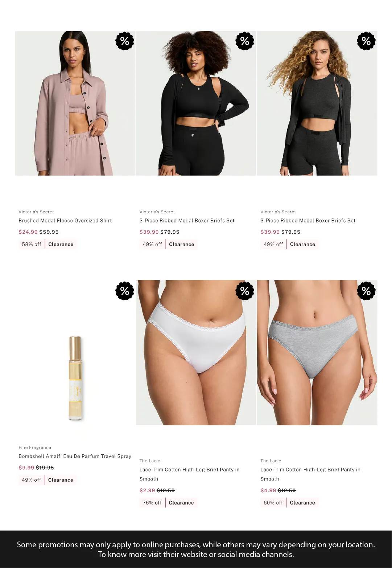Click Fine Fragrance brand label
392x568 pixels.
tap(35, 448)
